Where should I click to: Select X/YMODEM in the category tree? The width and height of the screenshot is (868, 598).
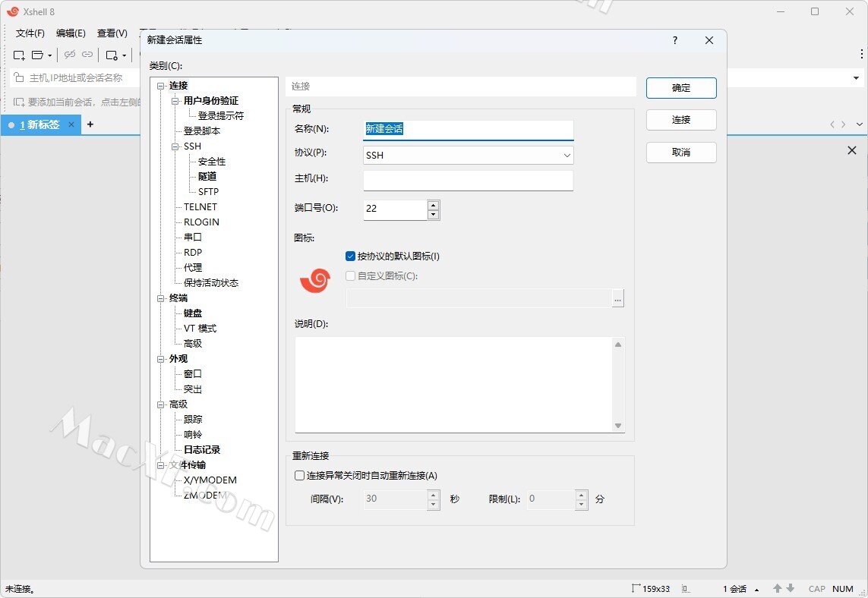(210, 480)
